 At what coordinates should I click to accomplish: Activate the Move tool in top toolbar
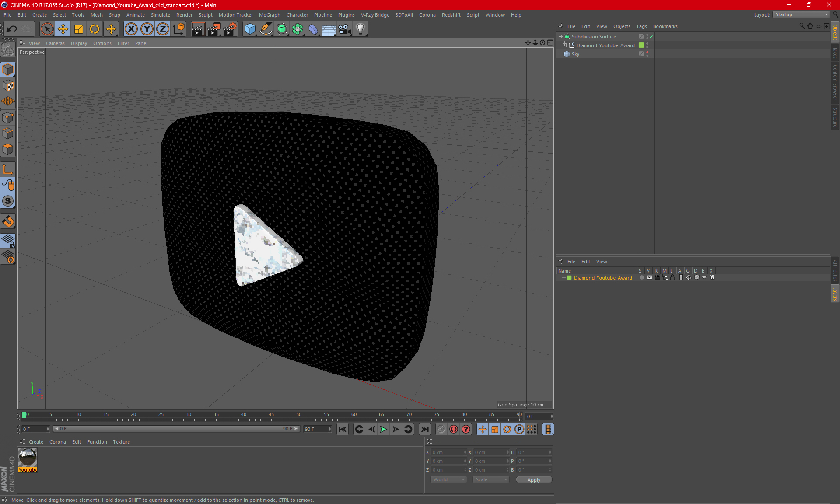pyautogui.click(x=63, y=29)
